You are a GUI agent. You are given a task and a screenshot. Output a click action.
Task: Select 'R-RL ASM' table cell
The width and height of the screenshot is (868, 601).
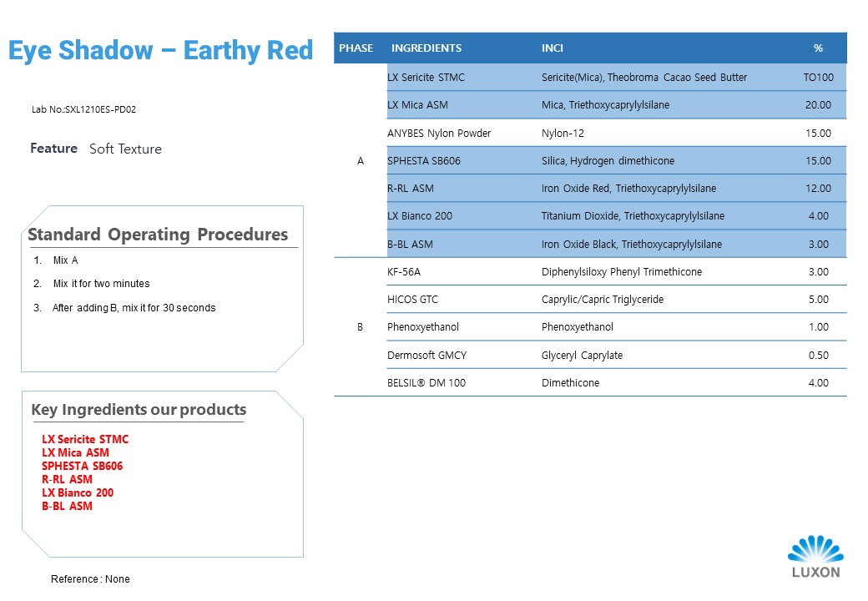pyautogui.click(x=410, y=189)
